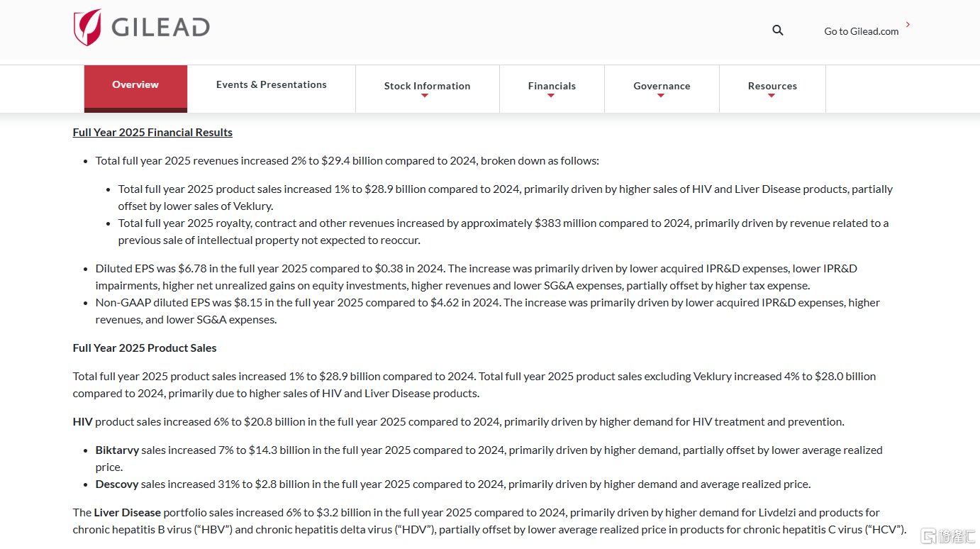
Task: Click the bold Biktarvy bullet text
Action: pos(117,450)
